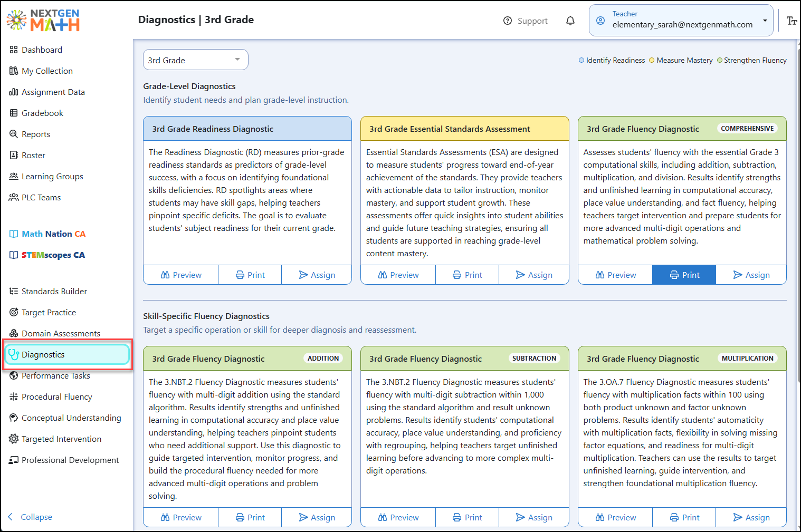The width and height of the screenshot is (801, 532).
Task: Open the 3rd Grade selector dropdown
Action: pyautogui.click(x=196, y=60)
